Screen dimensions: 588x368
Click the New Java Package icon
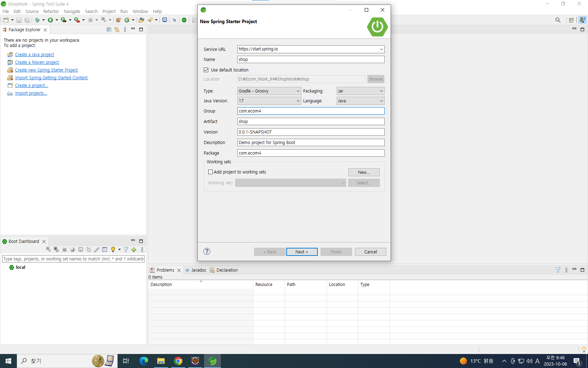(118, 20)
